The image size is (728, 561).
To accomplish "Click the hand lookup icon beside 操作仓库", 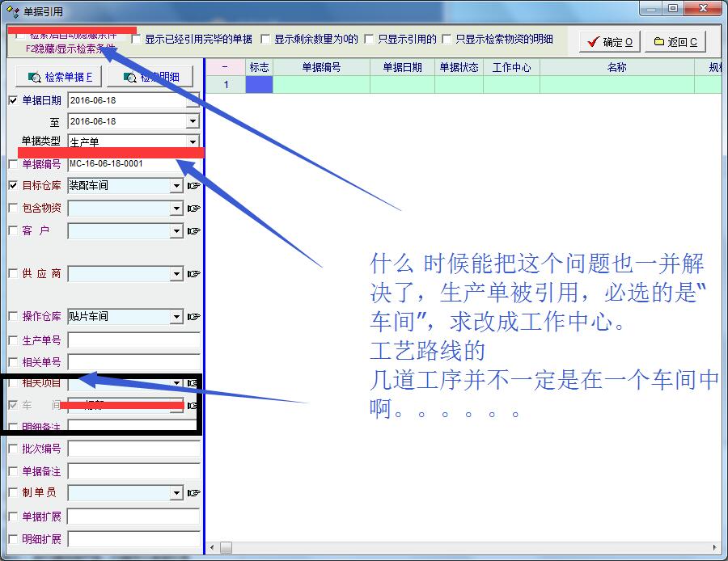I will [x=193, y=317].
